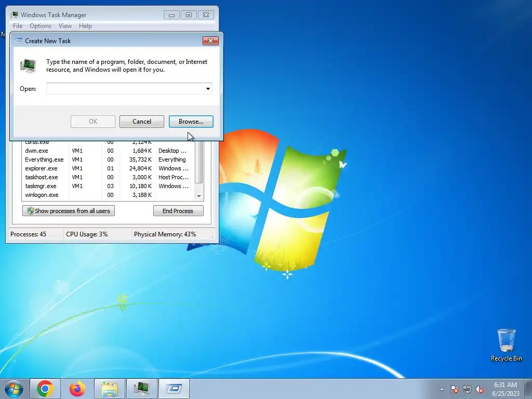Maximize the Windows Task Manager window

click(189, 15)
